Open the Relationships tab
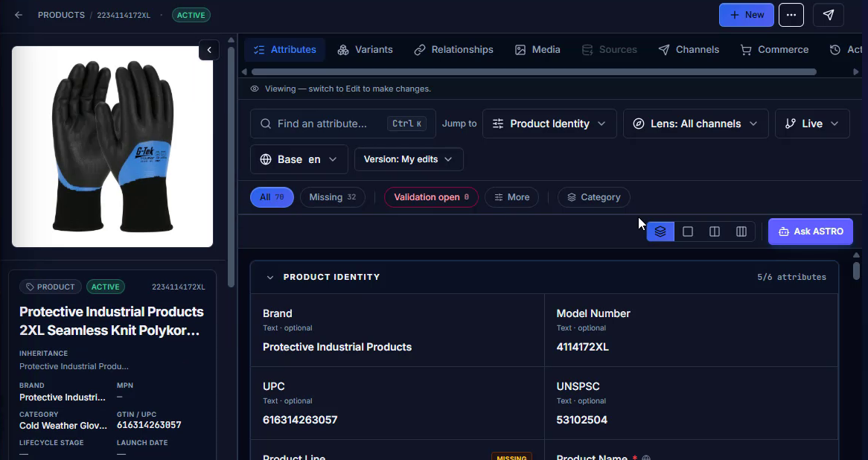Screen dimensions: 868x460 [454, 50]
